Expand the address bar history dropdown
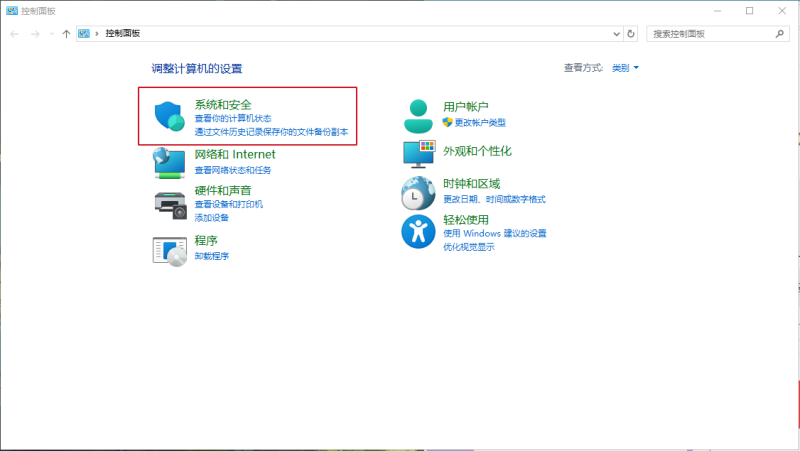 [x=616, y=34]
